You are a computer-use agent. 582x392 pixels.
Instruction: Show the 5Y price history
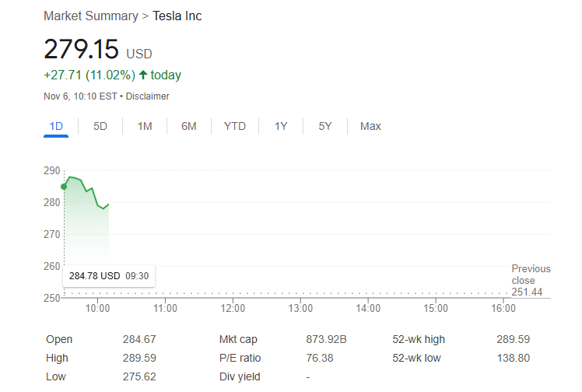(325, 126)
